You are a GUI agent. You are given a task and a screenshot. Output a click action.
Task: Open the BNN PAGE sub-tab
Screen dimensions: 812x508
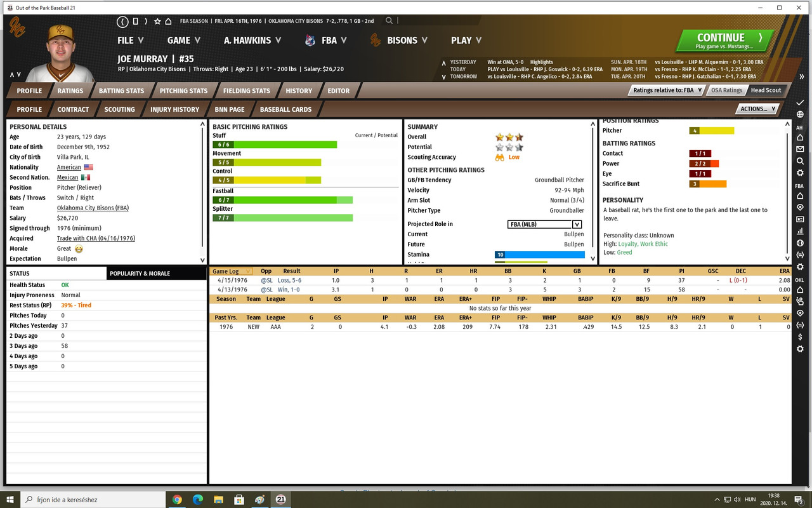[230, 109]
